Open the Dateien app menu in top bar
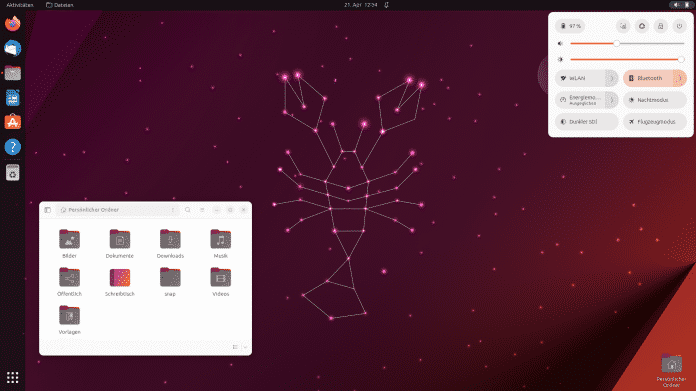This screenshot has height=391, width=696. (60, 5)
